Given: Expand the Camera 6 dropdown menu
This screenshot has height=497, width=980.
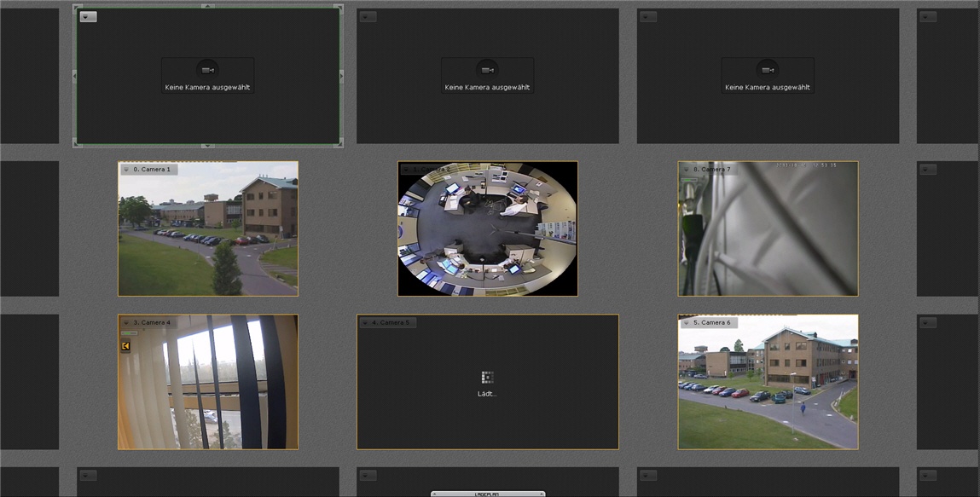Looking at the screenshot, I should 687,323.
